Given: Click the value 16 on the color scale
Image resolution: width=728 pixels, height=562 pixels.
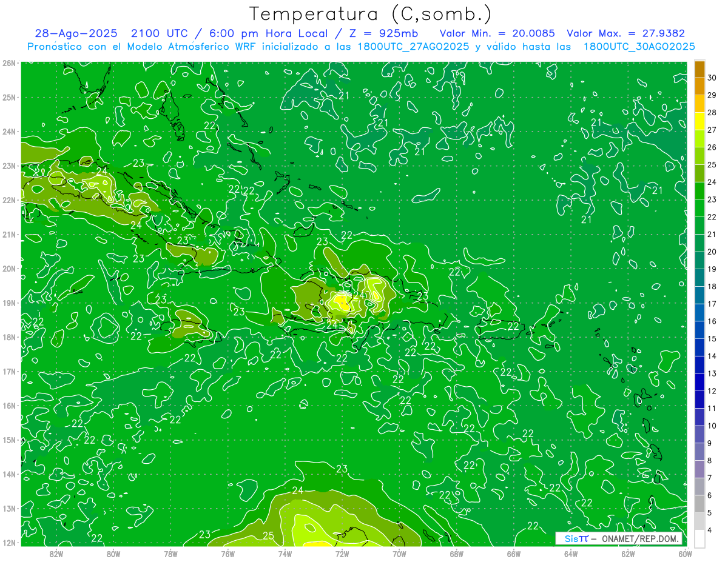Looking at the screenshot, I should pyautogui.click(x=712, y=321).
